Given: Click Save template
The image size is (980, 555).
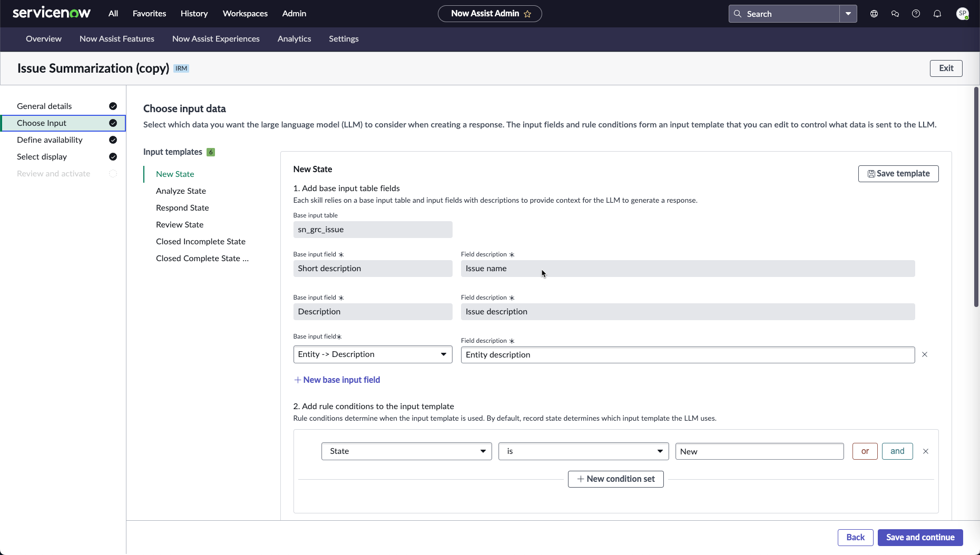Looking at the screenshot, I should click(898, 174).
